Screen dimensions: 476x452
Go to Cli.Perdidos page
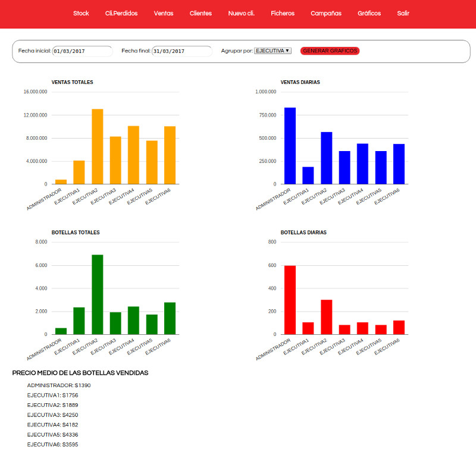(121, 13)
